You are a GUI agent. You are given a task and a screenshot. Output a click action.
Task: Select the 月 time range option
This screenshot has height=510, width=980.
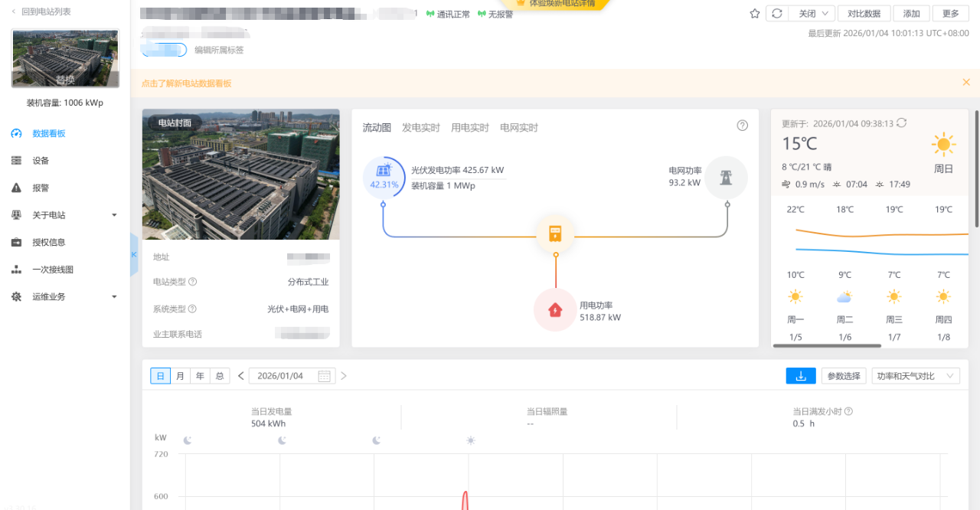click(x=180, y=376)
